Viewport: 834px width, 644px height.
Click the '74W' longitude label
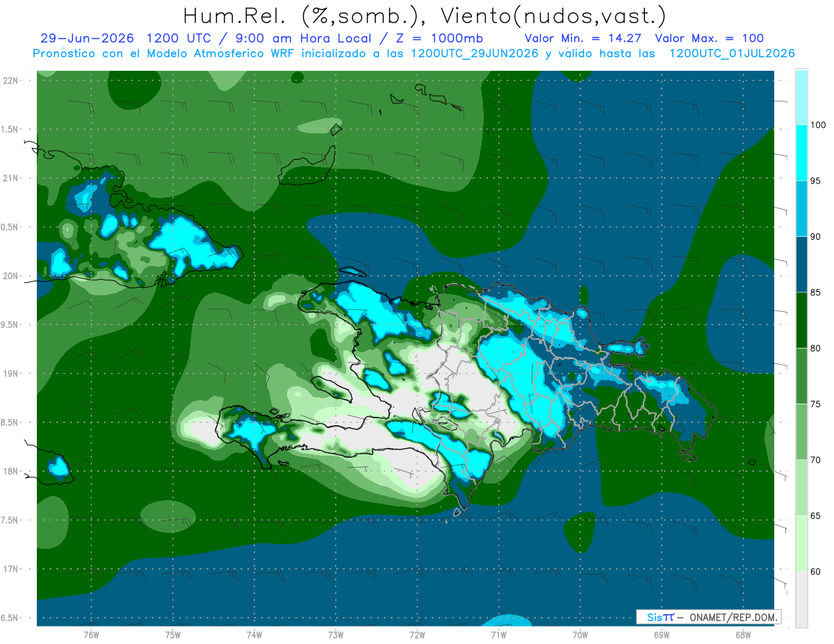[254, 634]
